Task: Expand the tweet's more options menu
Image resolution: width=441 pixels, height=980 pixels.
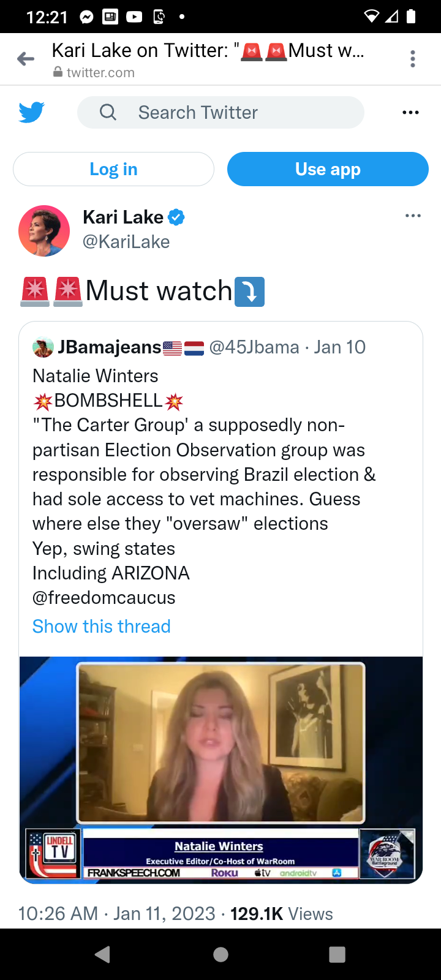Action: 413,216
